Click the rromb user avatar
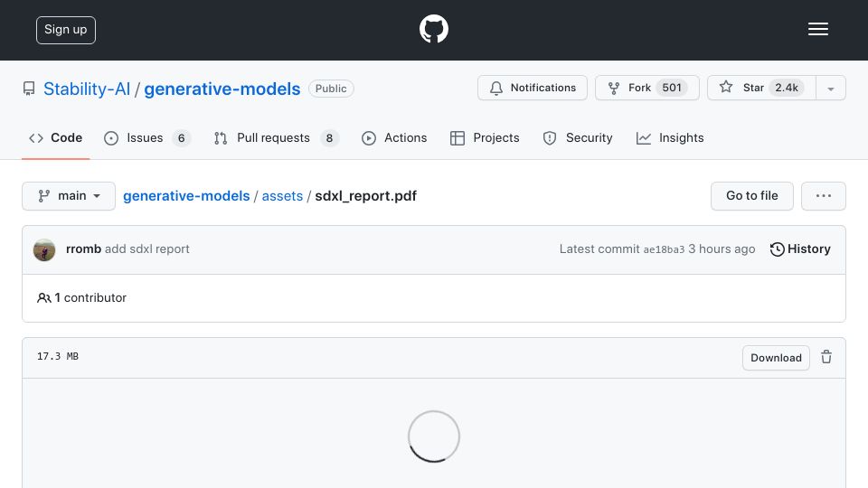 (x=44, y=249)
